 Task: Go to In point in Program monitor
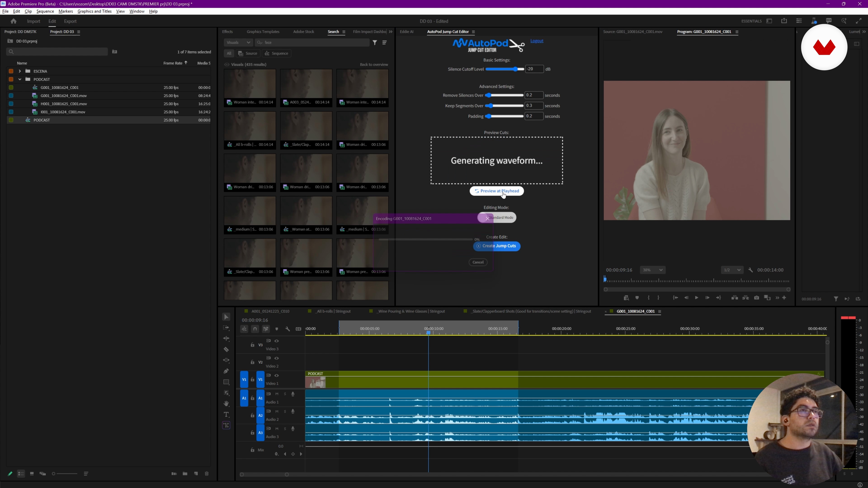(x=675, y=298)
